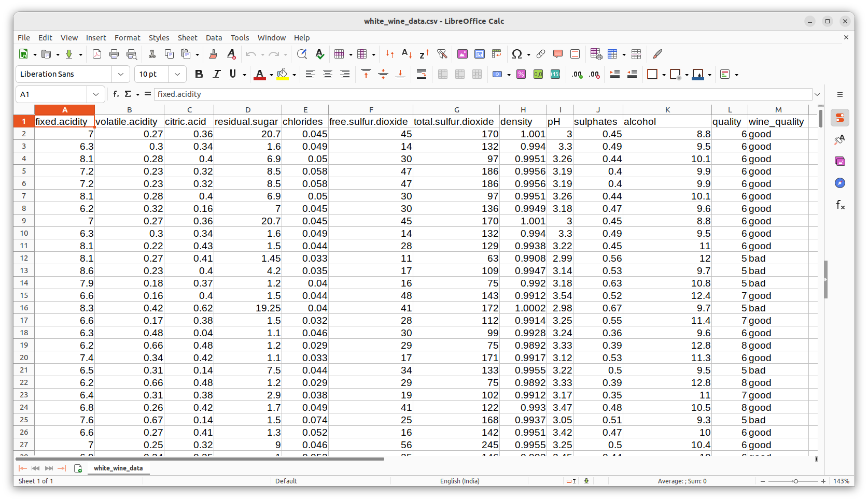Toggle Bold formatting

pos(199,74)
